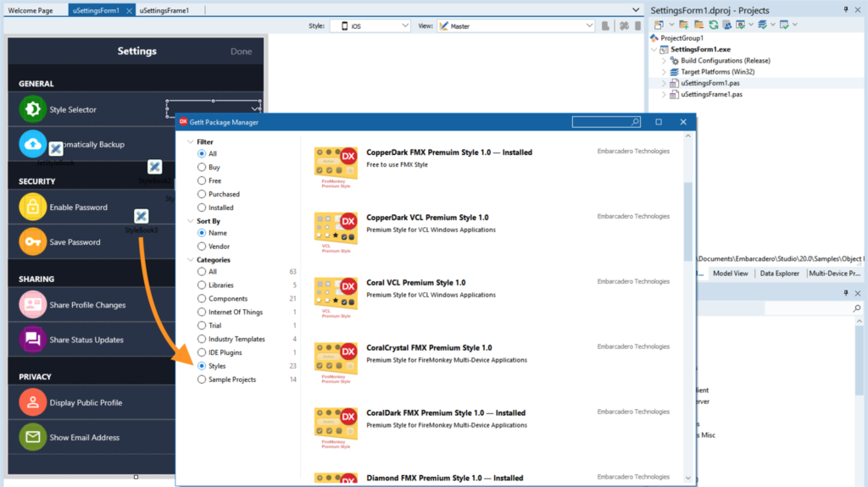Open the Style Selector combo box
The width and height of the screenshot is (868, 487).
pyautogui.click(x=213, y=109)
